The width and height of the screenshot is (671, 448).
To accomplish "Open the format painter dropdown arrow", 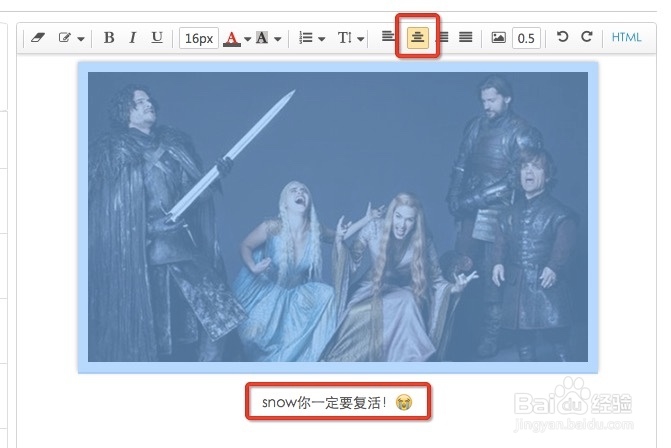I will click(x=81, y=39).
